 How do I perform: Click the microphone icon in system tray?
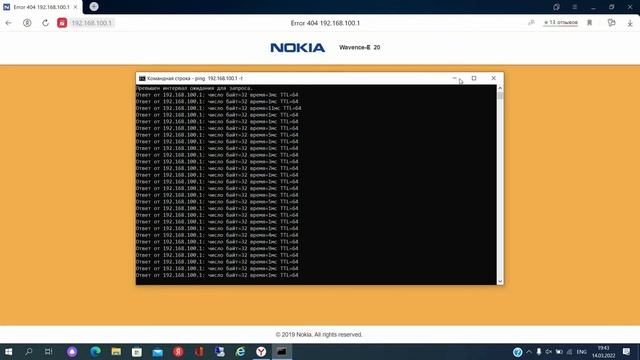(x=539, y=352)
